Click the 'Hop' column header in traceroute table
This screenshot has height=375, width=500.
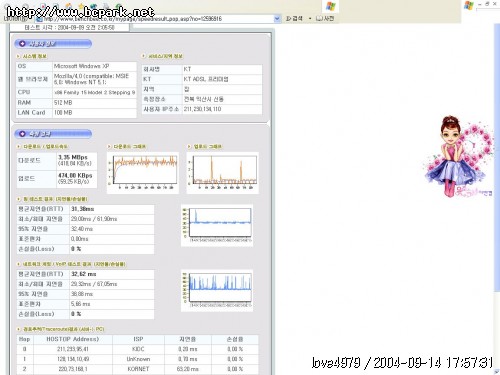coord(24,339)
